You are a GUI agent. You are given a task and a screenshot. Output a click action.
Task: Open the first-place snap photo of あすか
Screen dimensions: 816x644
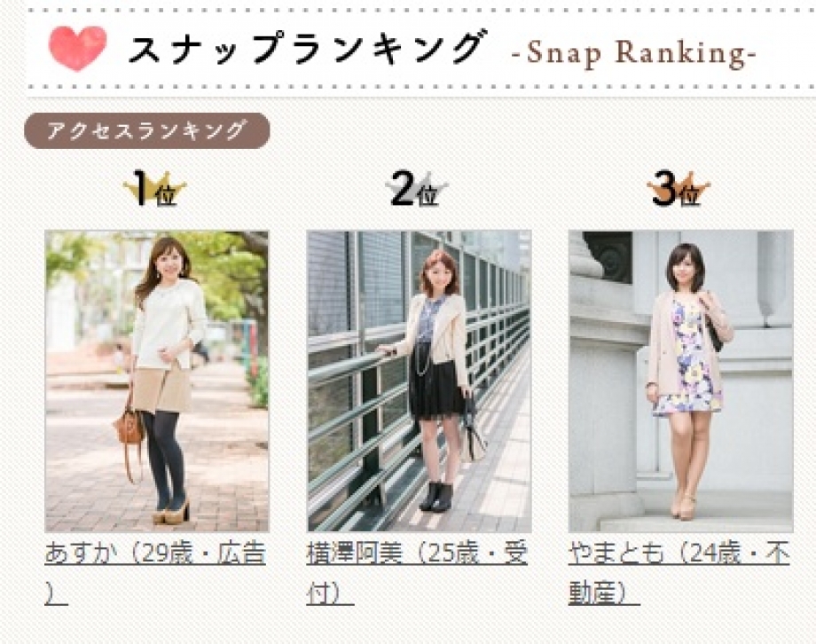(157, 381)
